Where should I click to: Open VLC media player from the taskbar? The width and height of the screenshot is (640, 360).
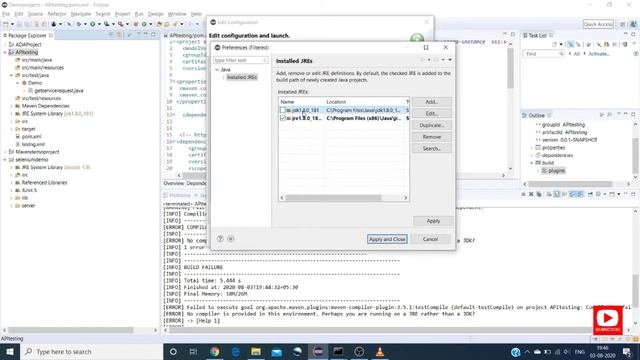click(x=380, y=351)
